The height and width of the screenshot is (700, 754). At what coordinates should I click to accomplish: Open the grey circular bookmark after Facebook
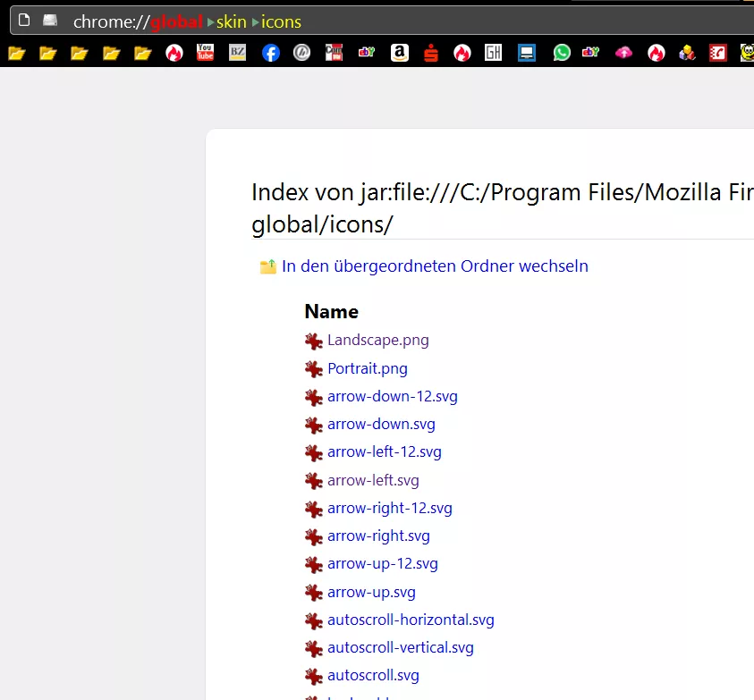302,53
